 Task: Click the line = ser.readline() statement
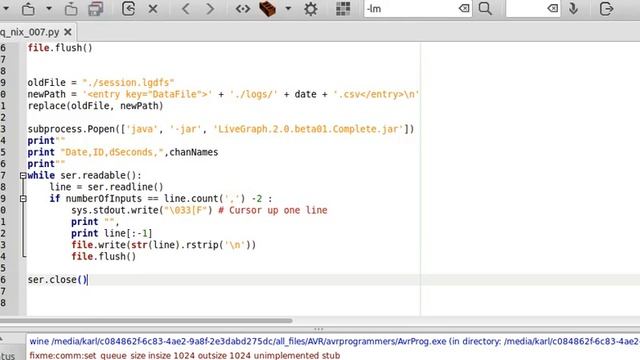[106, 187]
